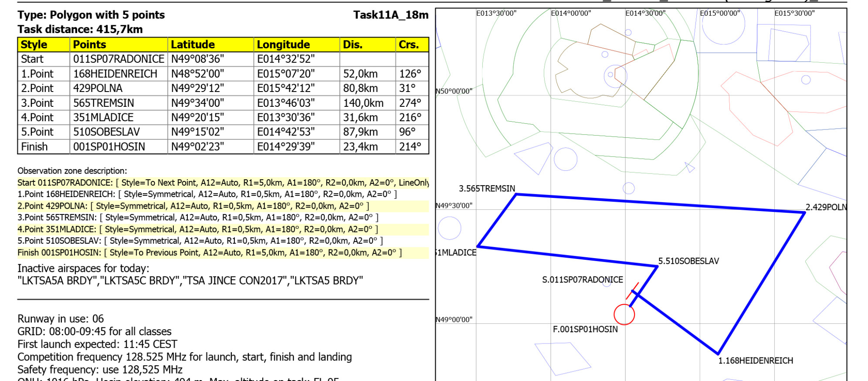Screen dimensions: 868x381
Task: Click the 140,0km distance cell
Action: 363,103
